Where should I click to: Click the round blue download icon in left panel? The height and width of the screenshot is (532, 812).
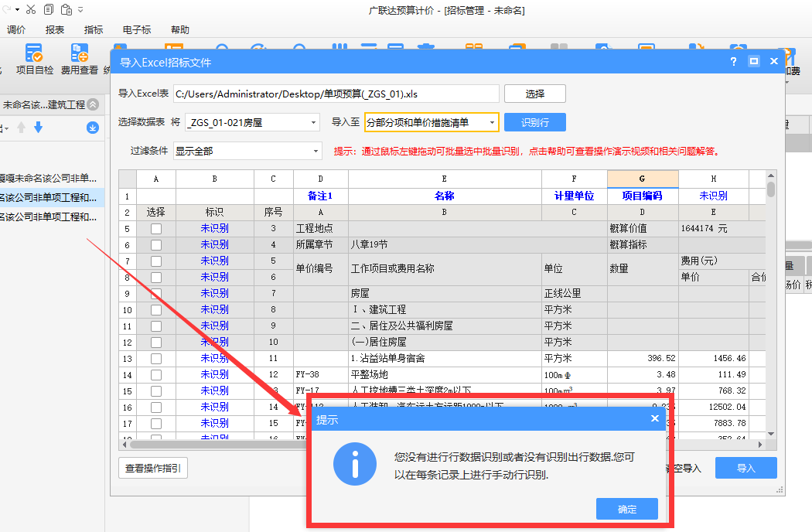click(93, 128)
